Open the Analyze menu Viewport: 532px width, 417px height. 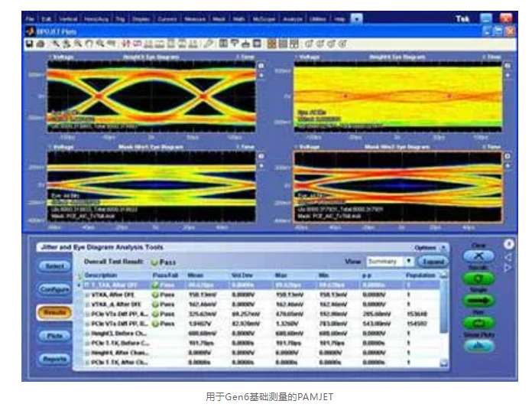(291, 18)
